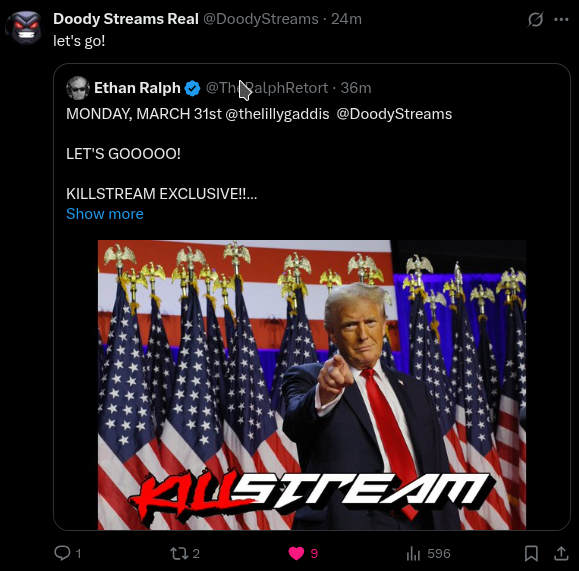Open the Ethan Ralph display name
This screenshot has height=571, width=579.
pos(137,88)
